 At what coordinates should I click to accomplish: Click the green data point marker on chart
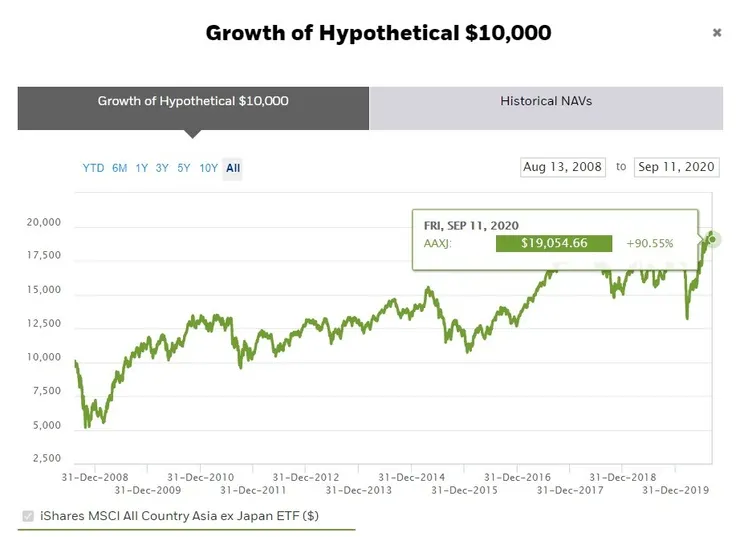click(x=712, y=240)
